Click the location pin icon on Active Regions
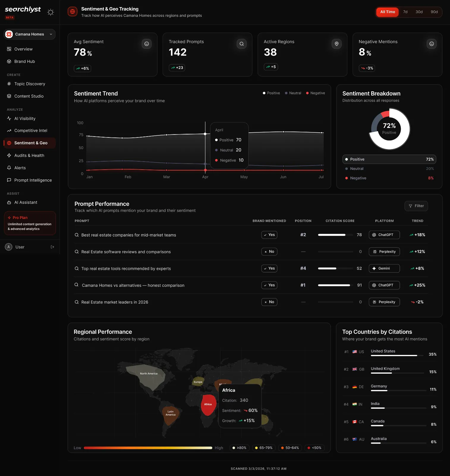This screenshot has width=450, height=476. [x=336, y=44]
